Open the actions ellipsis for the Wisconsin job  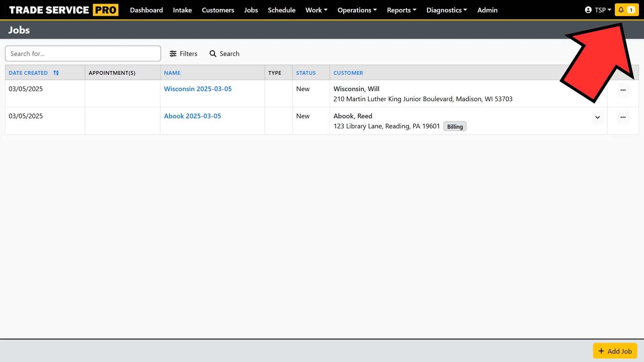pyautogui.click(x=623, y=90)
